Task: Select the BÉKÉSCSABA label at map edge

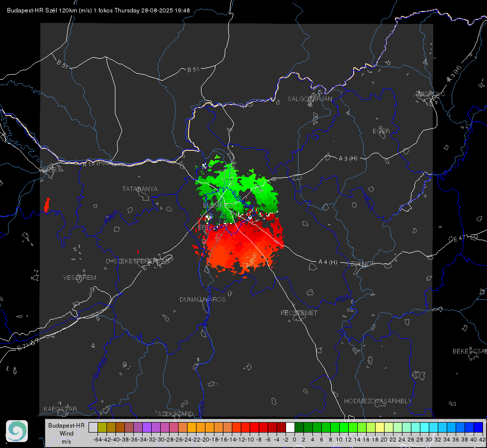Action: [470, 351]
